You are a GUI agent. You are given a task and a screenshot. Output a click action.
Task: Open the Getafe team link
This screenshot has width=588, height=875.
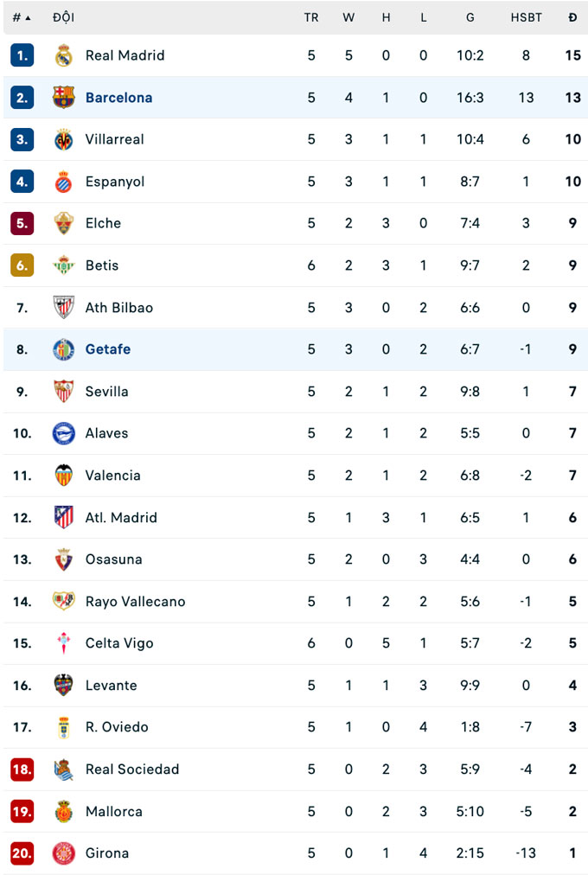pos(108,349)
